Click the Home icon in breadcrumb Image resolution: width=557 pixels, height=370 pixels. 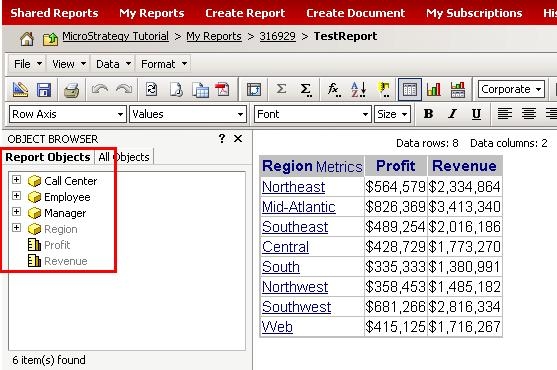click(27, 38)
